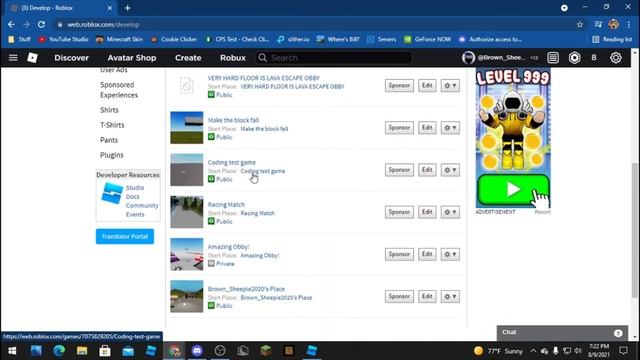640x360 pixels.
Task: Open the Coding test game title link
Action: pos(231,162)
